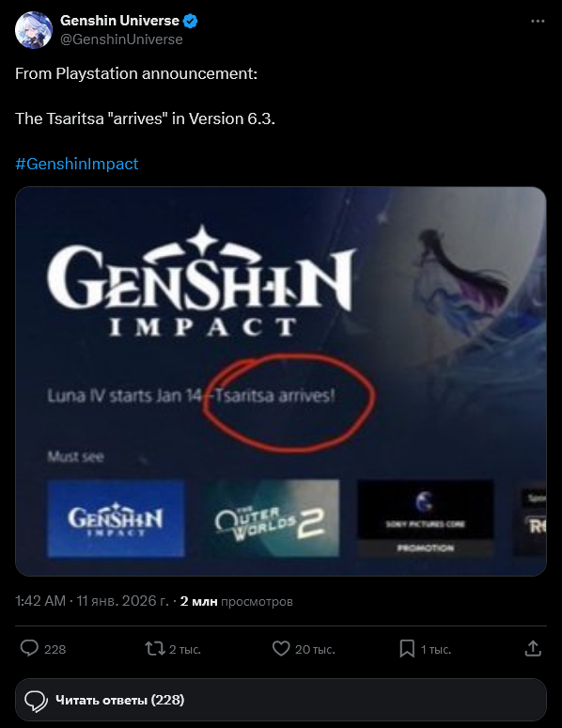This screenshot has height=728, width=562.
Task: Click the reply speech bubble icon
Action: [29, 648]
